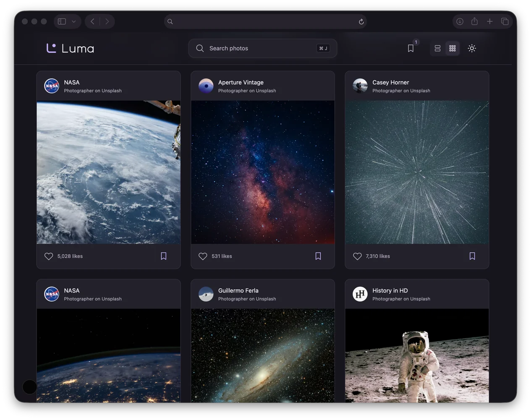The width and height of the screenshot is (531, 420).
Task: Open the night Earth city lights photo
Action: 109,356
